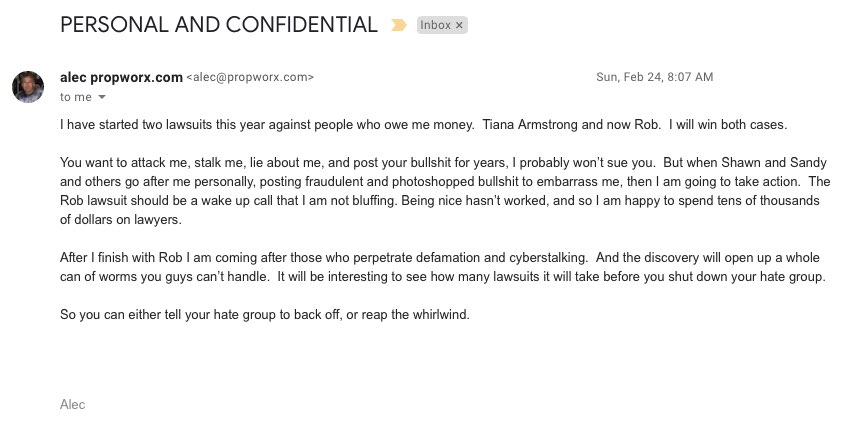Viewport: 856px width, 434px height.
Task: Remove the Inbox label using its x
Action: pyautogui.click(x=459, y=25)
